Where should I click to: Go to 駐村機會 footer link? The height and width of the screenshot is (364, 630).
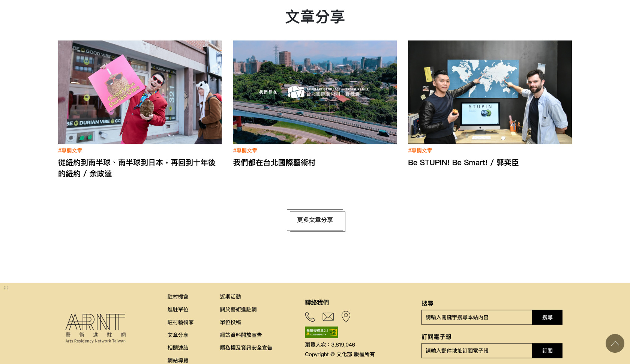point(178,297)
